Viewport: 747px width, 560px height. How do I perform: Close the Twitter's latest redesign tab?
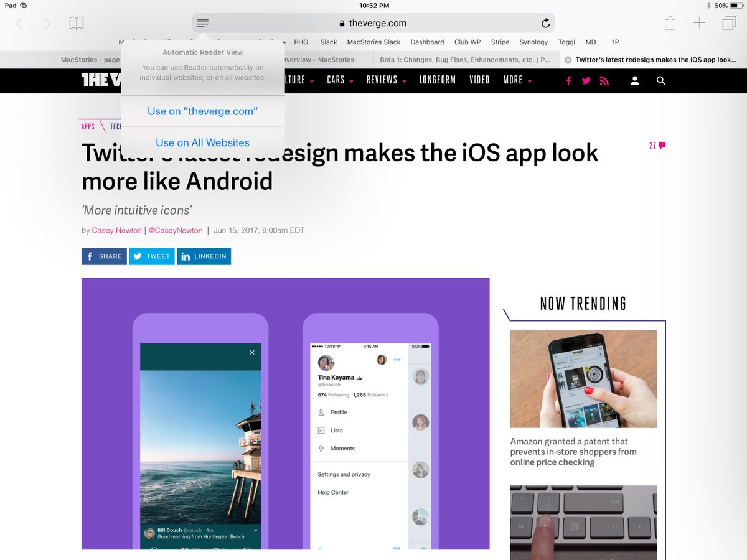[x=568, y=60]
